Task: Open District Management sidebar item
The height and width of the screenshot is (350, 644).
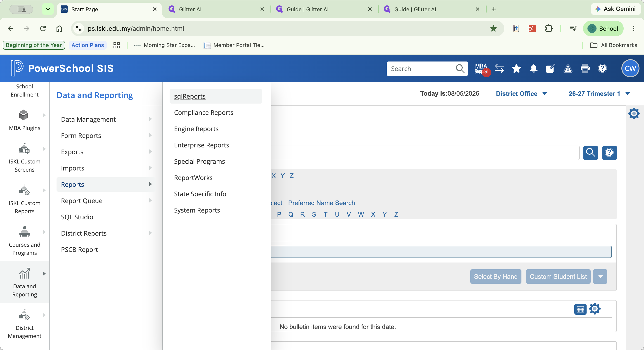Action: [24, 324]
